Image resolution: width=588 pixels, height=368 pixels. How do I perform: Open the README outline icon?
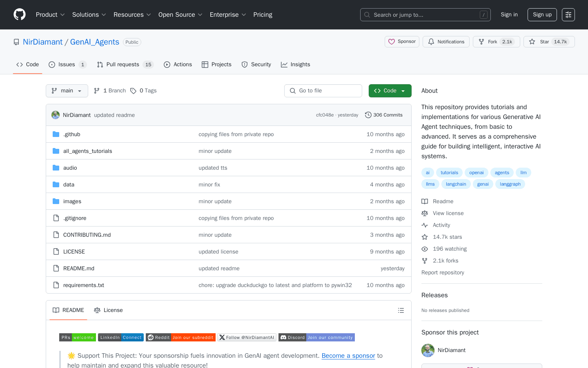click(401, 310)
